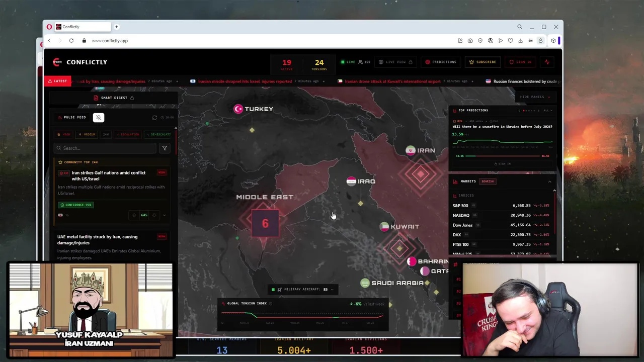
Task: Click Sign In under top prediction
Action: pyautogui.click(x=502, y=164)
